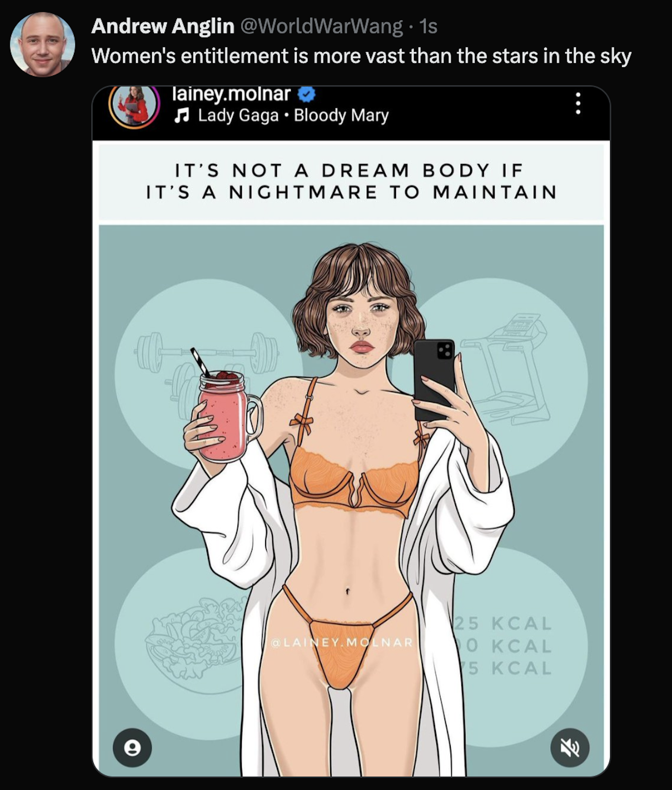Click the tweet text about women's entitlement
The width and height of the screenshot is (672, 790).
point(361,56)
